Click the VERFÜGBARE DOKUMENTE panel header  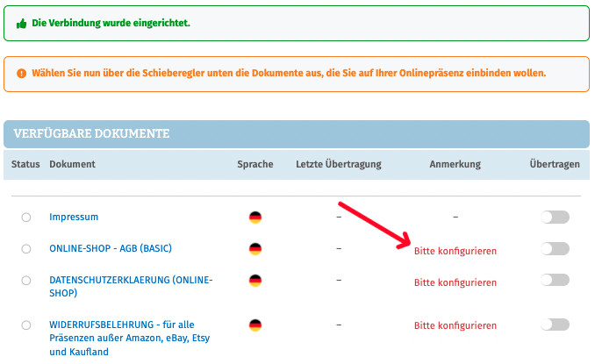tap(297, 133)
